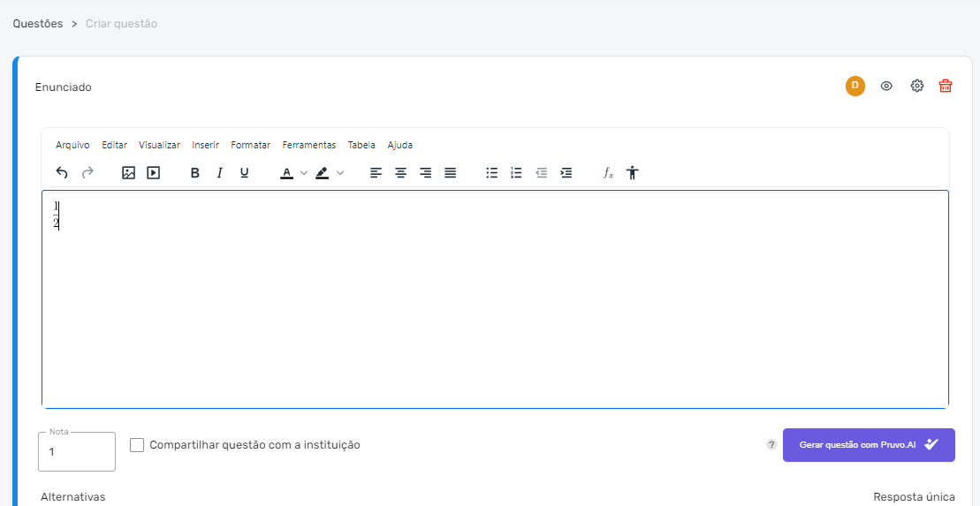Toggle underline formatting
980x506 pixels.
(x=245, y=173)
